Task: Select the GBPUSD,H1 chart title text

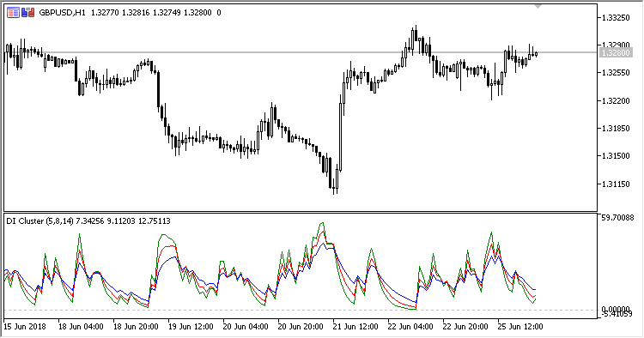Action: coord(62,13)
